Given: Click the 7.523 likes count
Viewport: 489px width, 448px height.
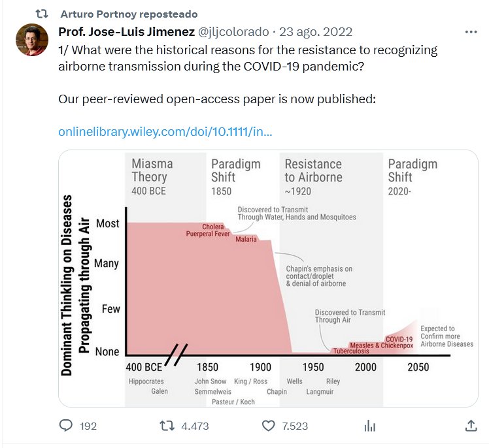Looking at the screenshot, I should (295, 426).
